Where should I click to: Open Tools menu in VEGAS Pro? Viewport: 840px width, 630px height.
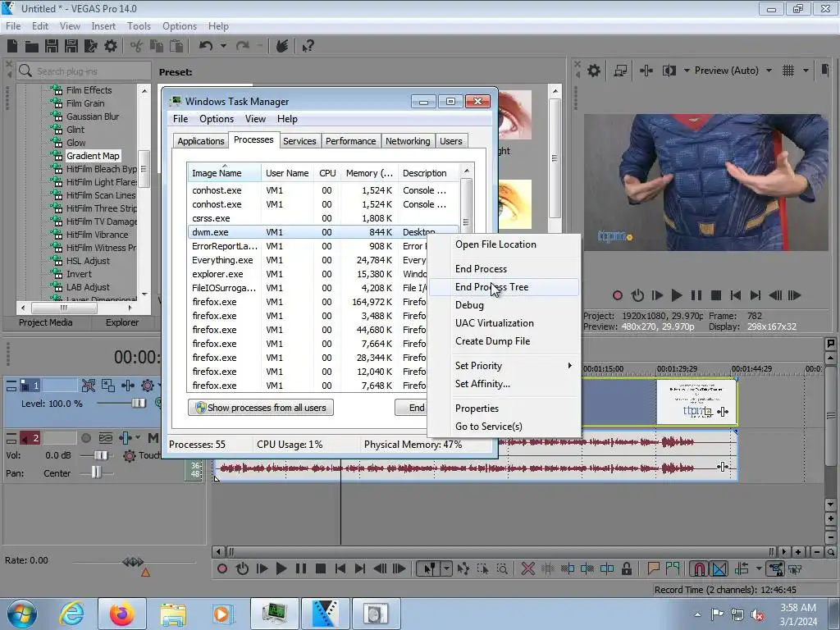tap(139, 25)
